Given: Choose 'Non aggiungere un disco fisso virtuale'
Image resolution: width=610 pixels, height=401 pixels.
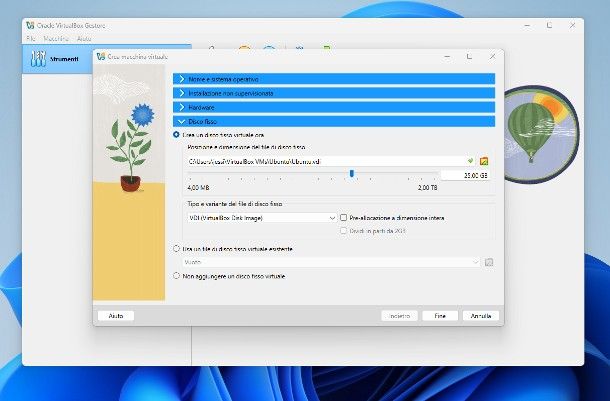Looking at the screenshot, I should coord(177,275).
